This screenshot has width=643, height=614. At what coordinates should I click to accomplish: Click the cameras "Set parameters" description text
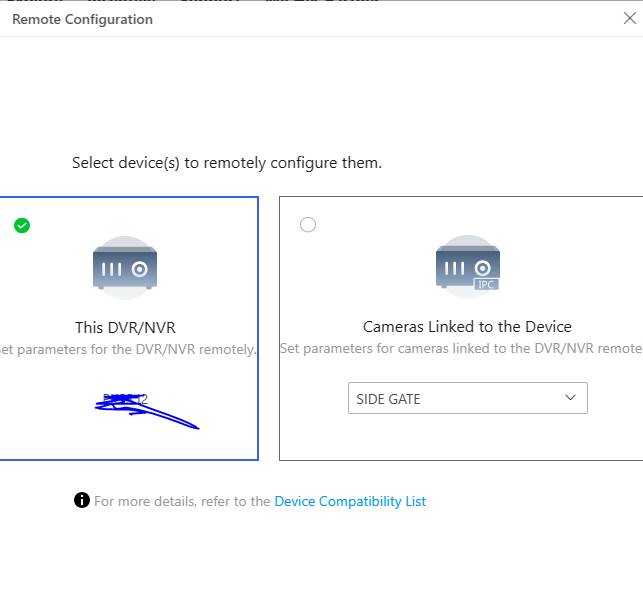[x=460, y=350]
